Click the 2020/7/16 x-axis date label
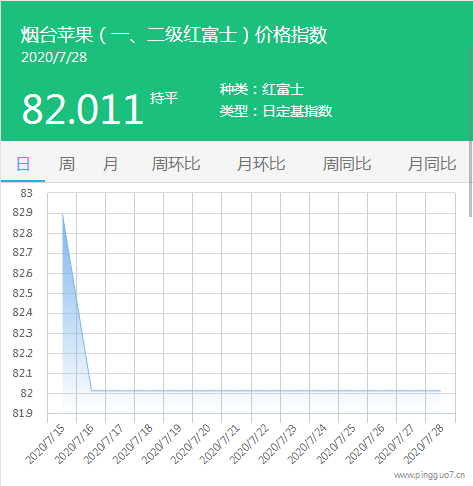This screenshot has height=486, width=473. click(74, 444)
